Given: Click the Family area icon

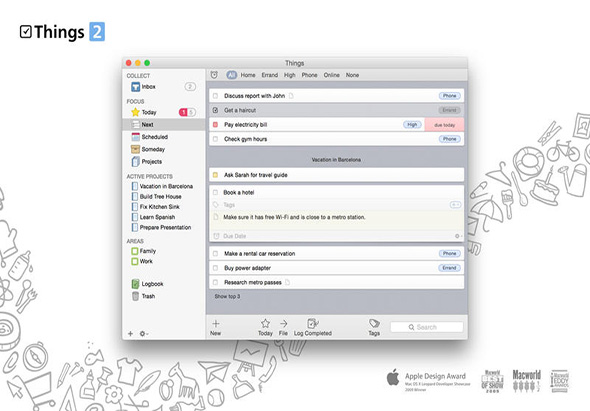Looking at the screenshot, I should [x=135, y=251].
